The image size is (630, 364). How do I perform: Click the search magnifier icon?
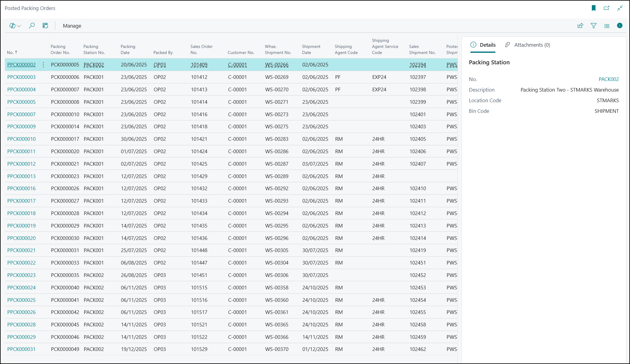pyautogui.click(x=32, y=26)
